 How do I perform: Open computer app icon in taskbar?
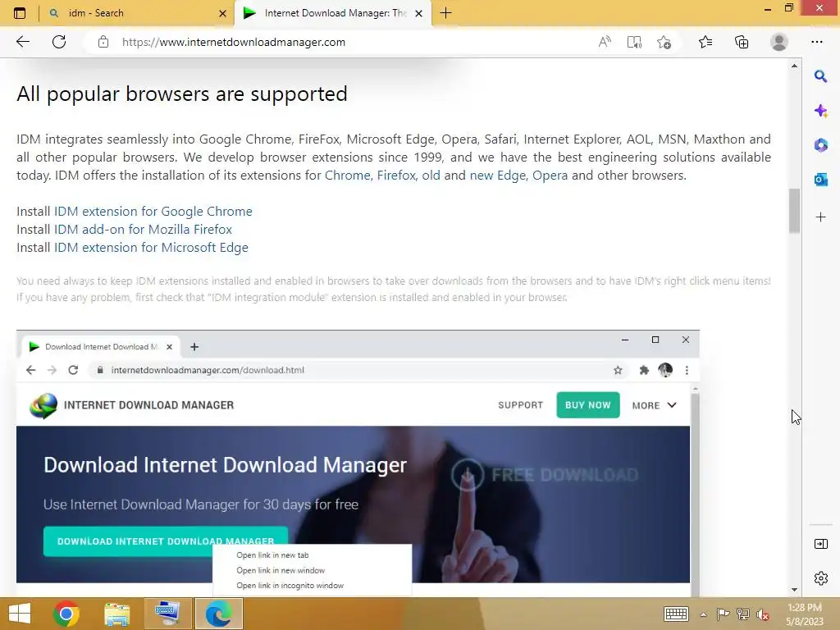[x=167, y=614]
